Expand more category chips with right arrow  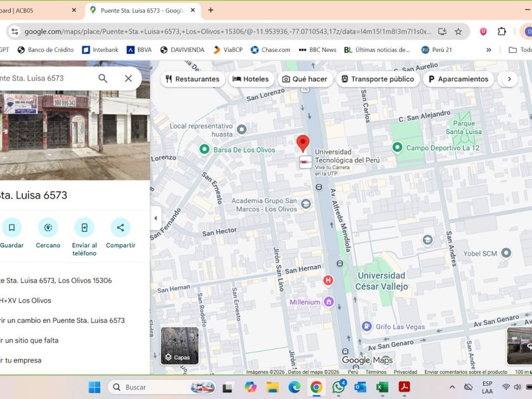(508, 79)
